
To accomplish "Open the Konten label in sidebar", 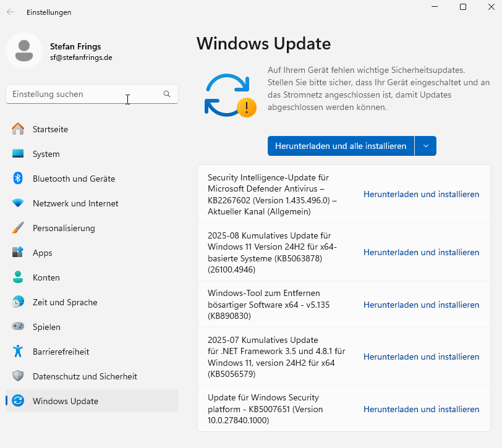I will tap(46, 277).
